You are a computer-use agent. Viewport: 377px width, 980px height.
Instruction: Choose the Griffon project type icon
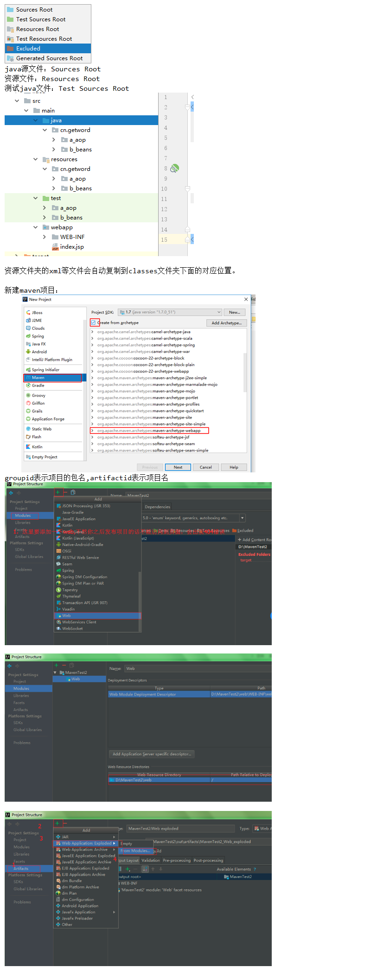point(28,403)
